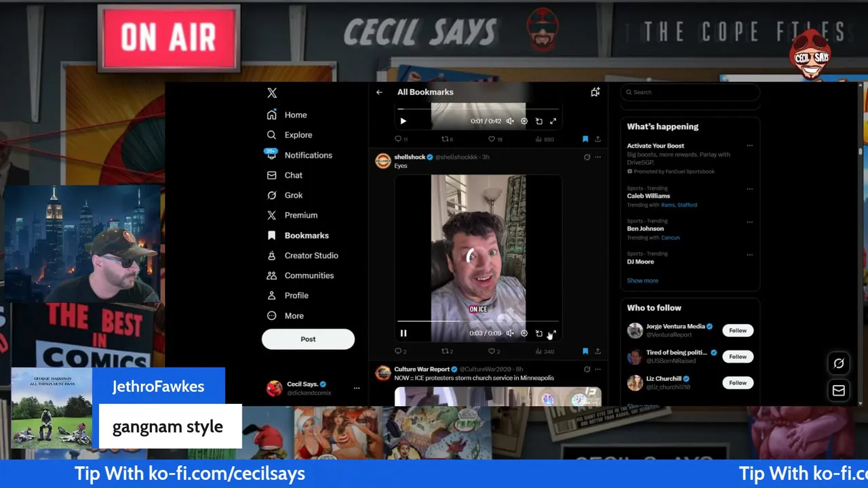Like the shellshock post
The image size is (868, 488).
click(494, 351)
